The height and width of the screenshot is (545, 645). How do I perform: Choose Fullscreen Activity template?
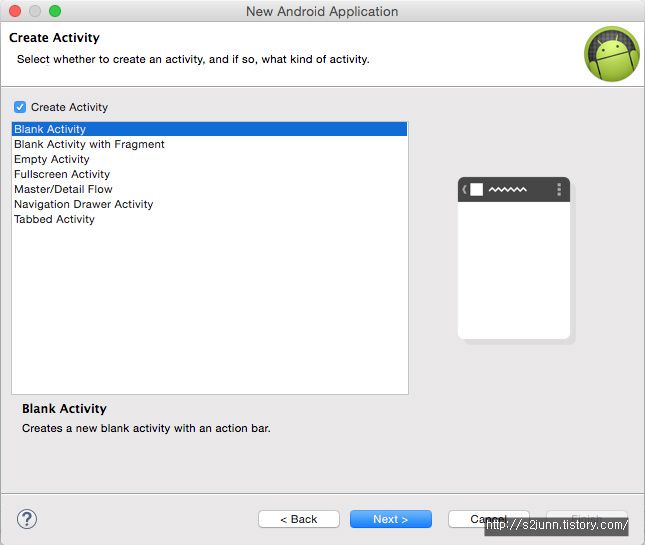[x=209, y=174]
